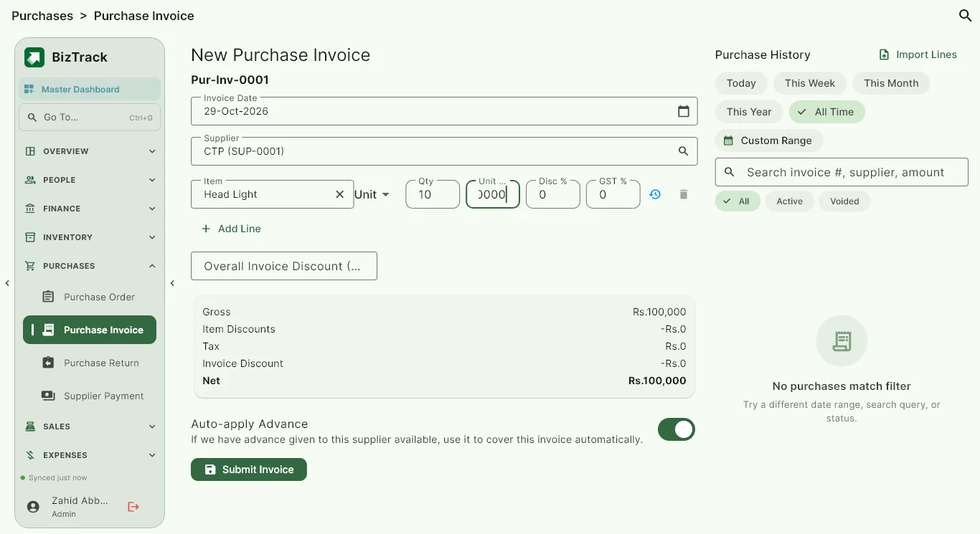Select the Active status chip

pos(790,201)
